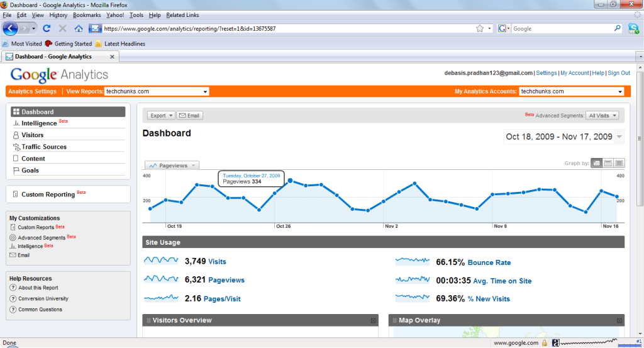Click the Dashboard grid icon in sidebar
The image size is (644, 348).
(16, 112)
